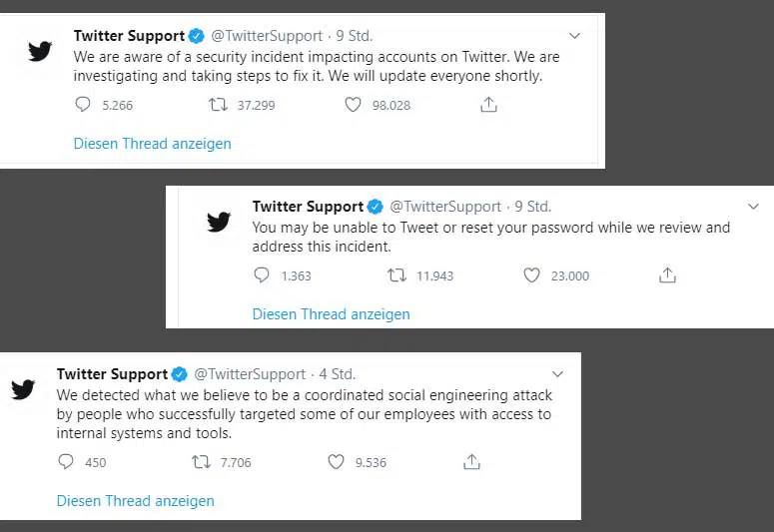Share the password reset tweet
The height and width of the screenshot is (532, 774).
coord(667,274)
